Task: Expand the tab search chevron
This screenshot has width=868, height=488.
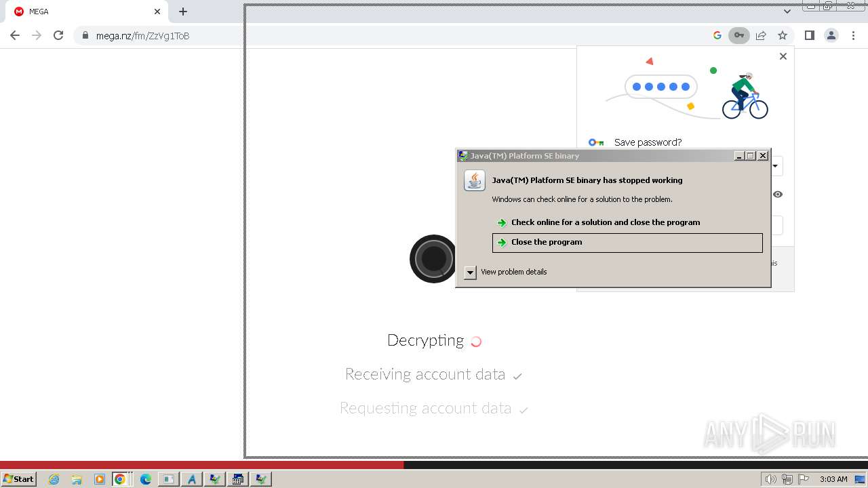Action: point(787,11)
